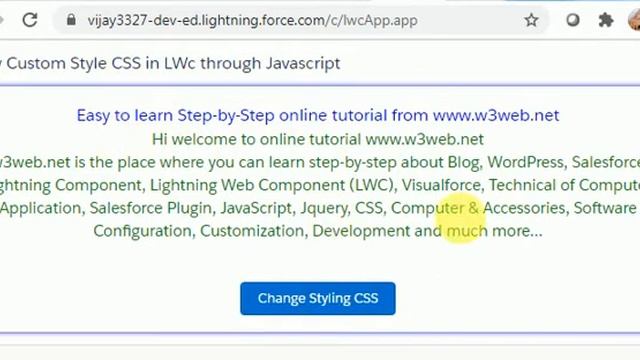Click the text 'Visualforce' in the paragraph
The height and width of the screenshot is (360, 640).
click(x=441, y=185)
